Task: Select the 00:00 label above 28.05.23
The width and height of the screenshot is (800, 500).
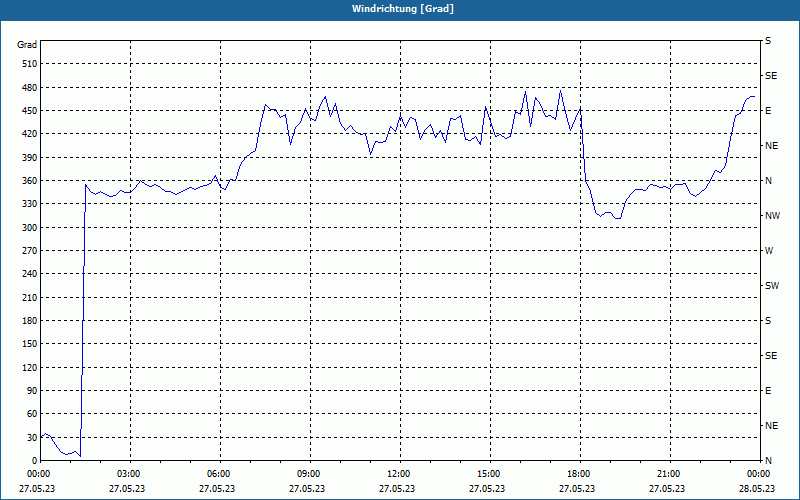Action: point(760,474)
